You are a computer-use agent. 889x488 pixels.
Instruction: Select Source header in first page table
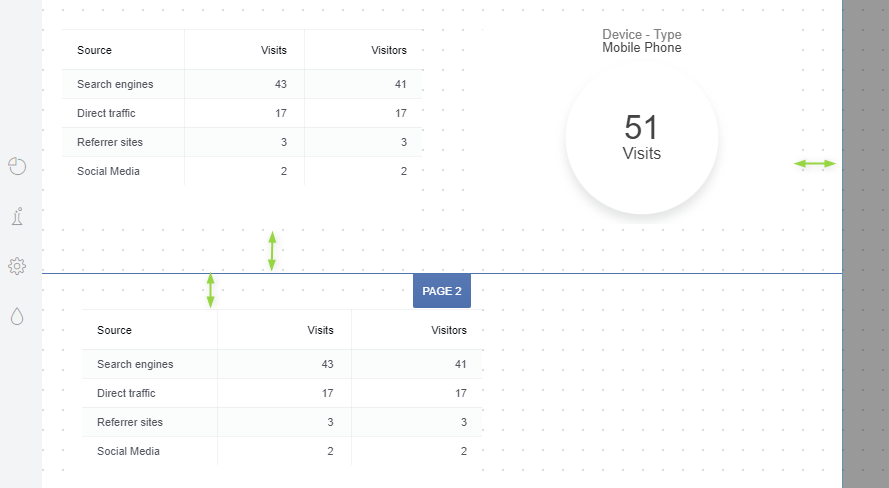(x=95, y=50)
